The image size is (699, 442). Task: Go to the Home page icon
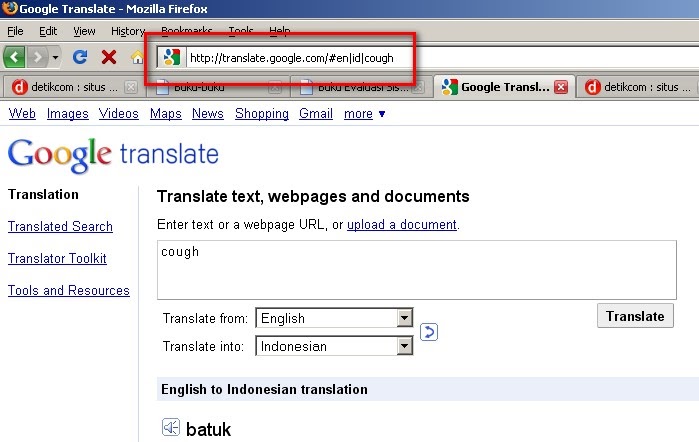pyautogui.click(x=137, y=57)
